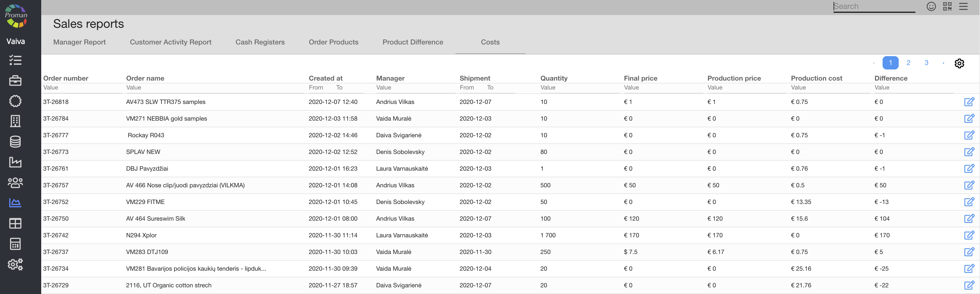
Task: Go to next page arrow in pagination
Action: 943,63
